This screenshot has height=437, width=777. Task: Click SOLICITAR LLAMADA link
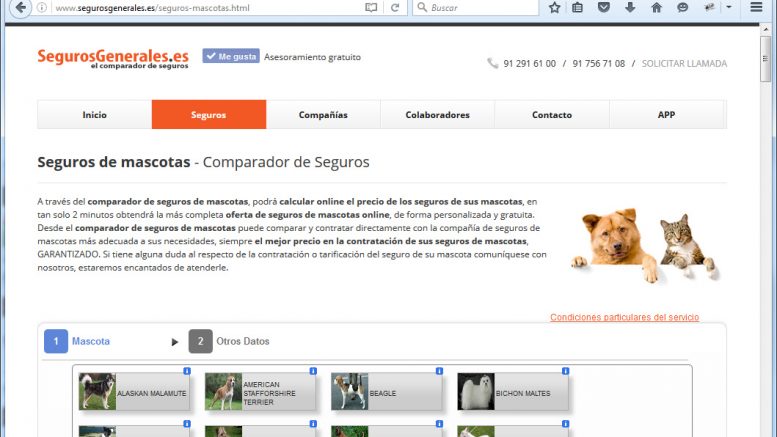684,63
